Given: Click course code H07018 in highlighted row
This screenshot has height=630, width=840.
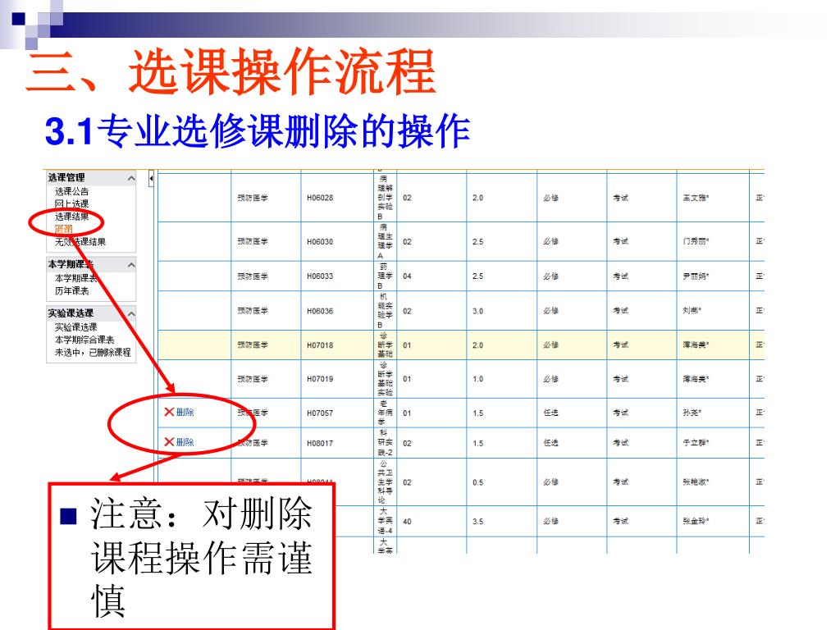Looking at the screenshot, I should [320, 345].
